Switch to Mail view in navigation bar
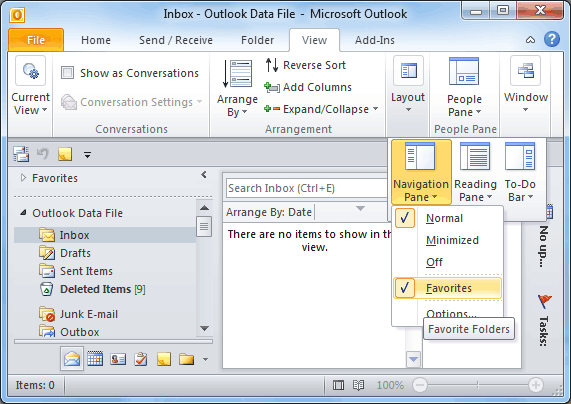571x404 pixels. 72,359
